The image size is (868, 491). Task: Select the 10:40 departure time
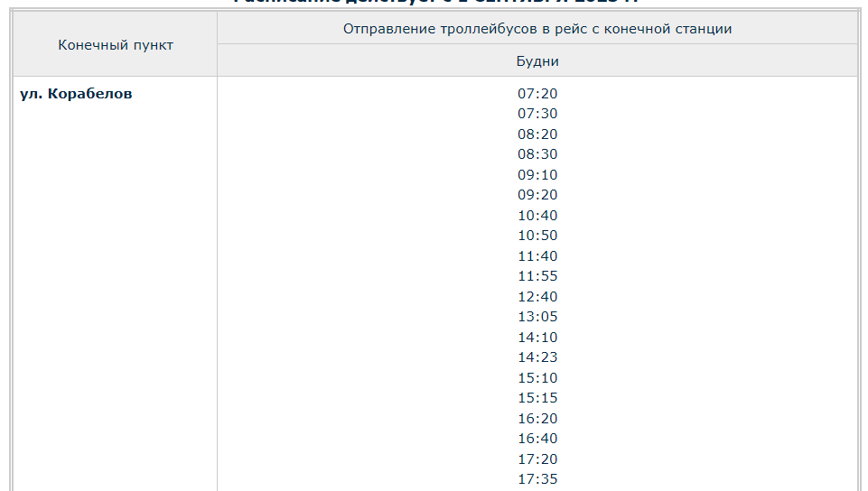(537, 216)
